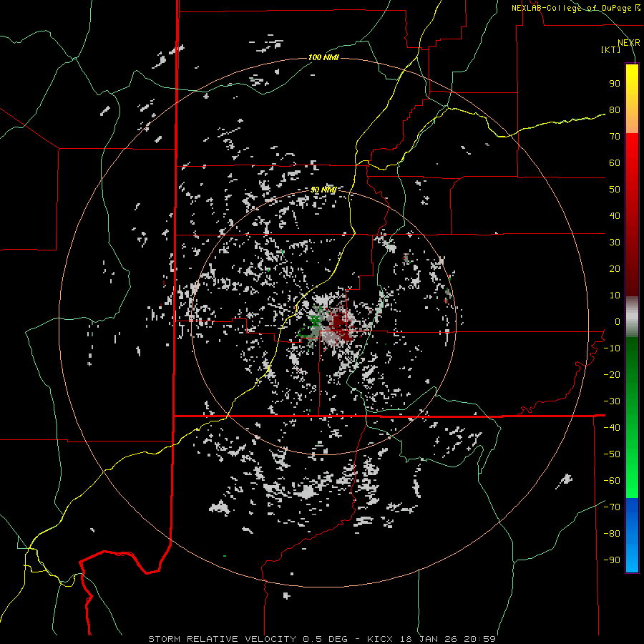Screen dimensions: 644x644
Task: Click the [KT] units label
Action: click(610, 49)
